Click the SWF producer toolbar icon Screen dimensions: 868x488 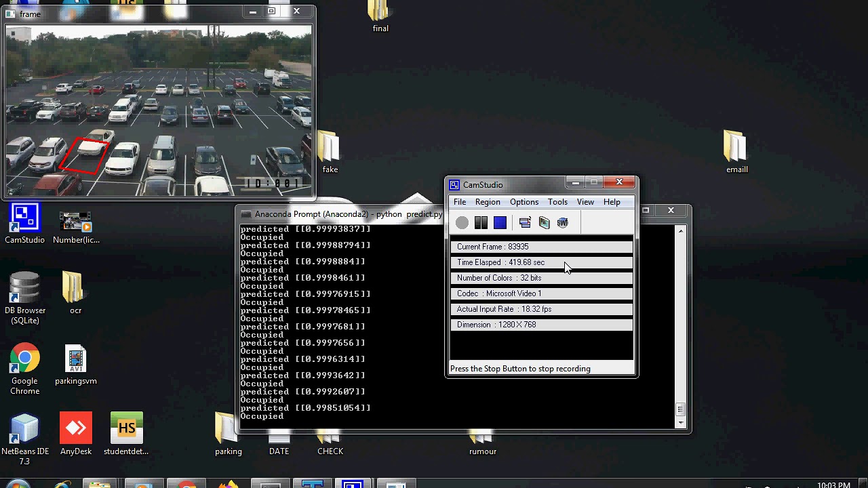coord(562,222)
